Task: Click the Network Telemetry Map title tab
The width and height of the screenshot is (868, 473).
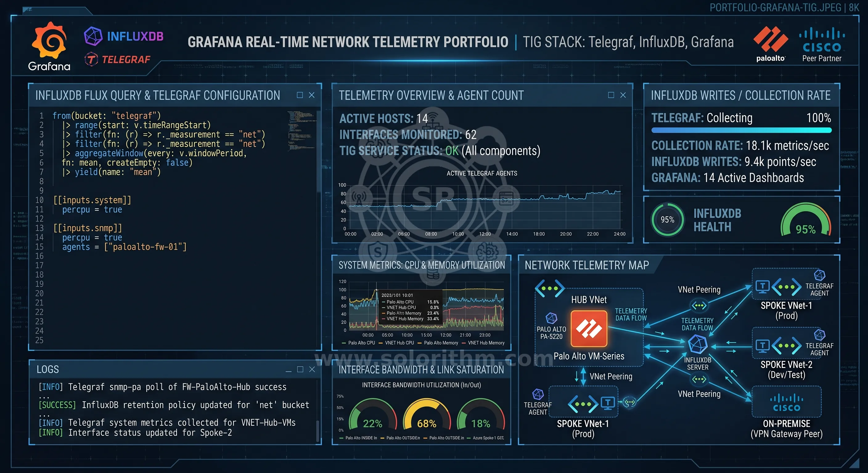Action: (587, 265)
